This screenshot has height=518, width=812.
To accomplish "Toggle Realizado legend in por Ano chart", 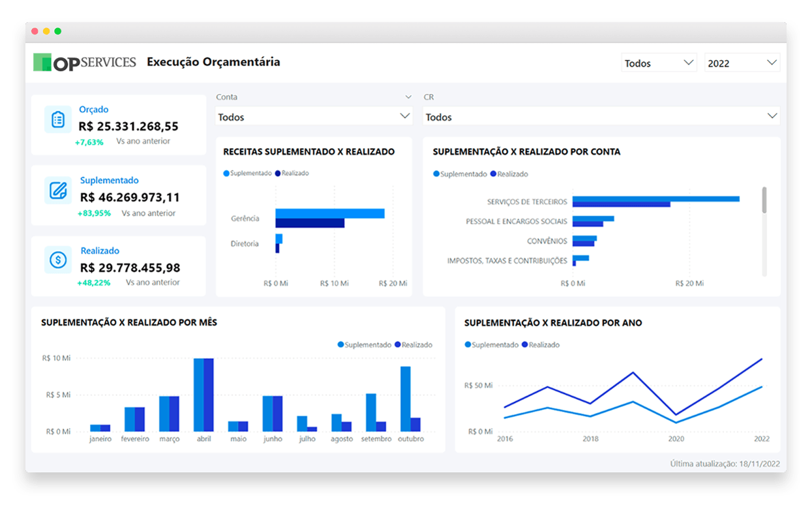I will pos(524,344).
